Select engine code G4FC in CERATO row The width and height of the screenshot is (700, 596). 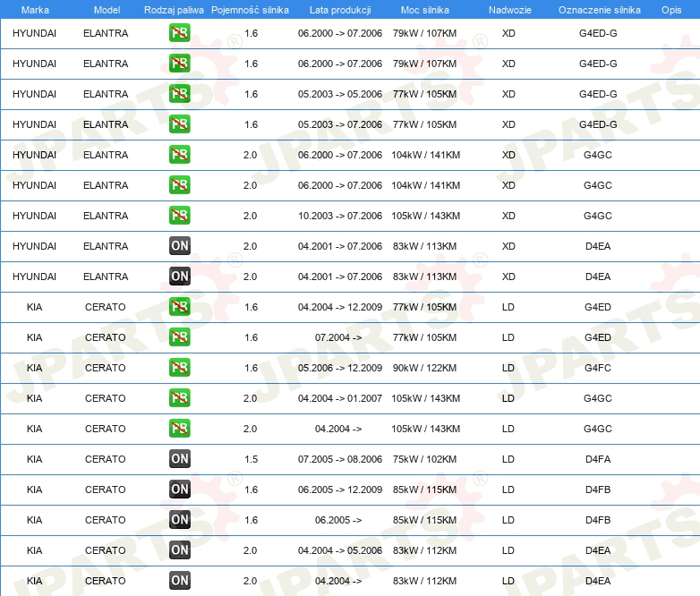pyautogui.click(x=598, y=368)
